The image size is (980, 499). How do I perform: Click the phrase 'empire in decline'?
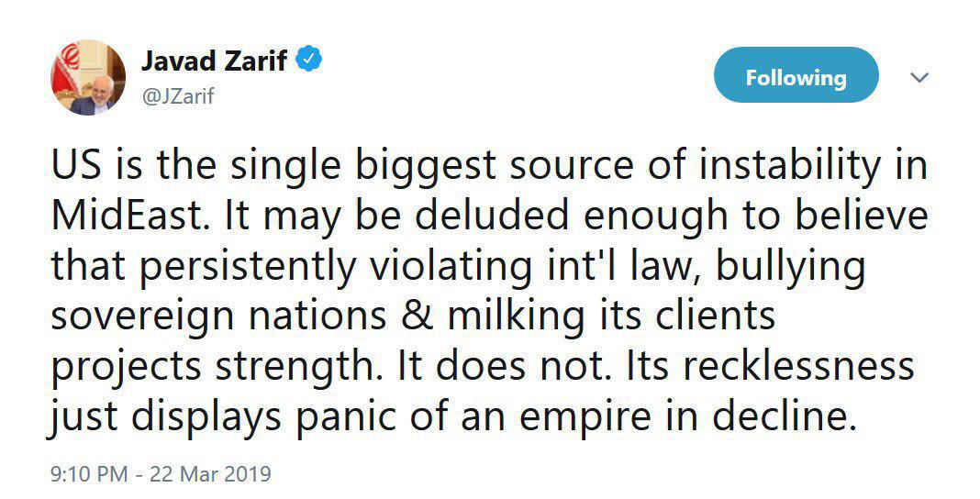(x=686, y=416)
